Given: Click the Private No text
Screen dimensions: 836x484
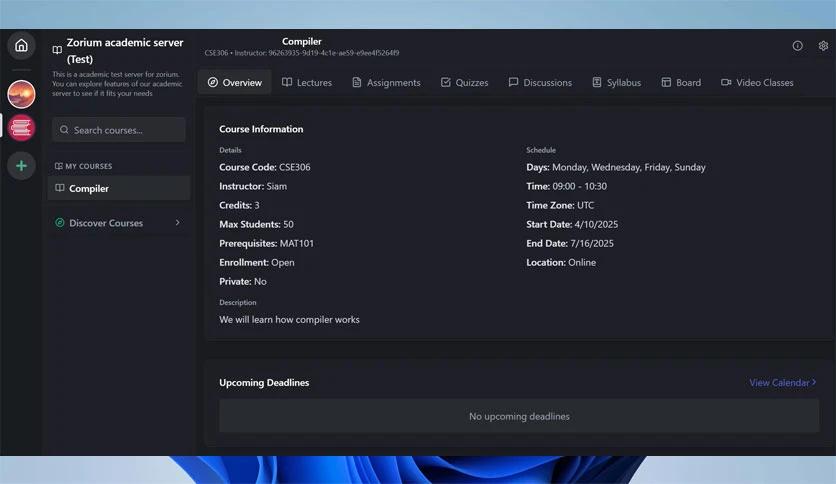Looking at the screenshot, I should pos(243,281).
